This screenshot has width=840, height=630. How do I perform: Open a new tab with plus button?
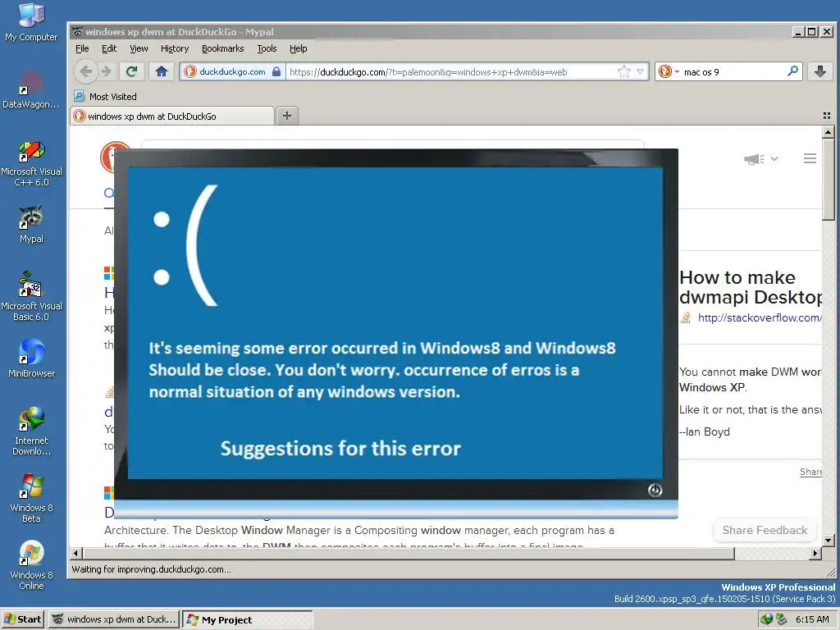tap(287, 116)
